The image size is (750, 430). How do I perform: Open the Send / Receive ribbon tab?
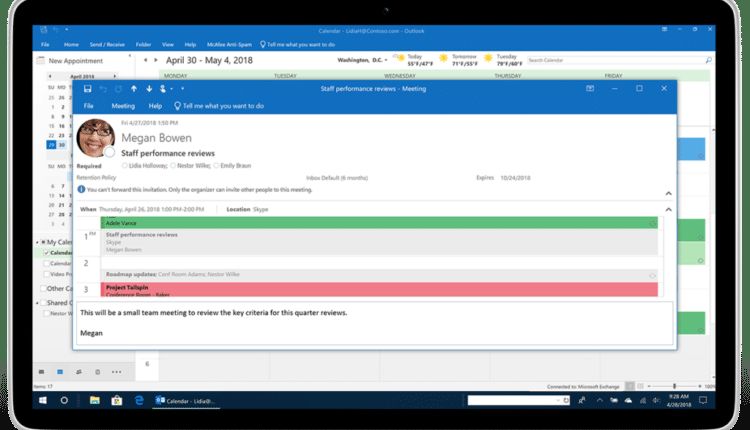coord(109,45)
